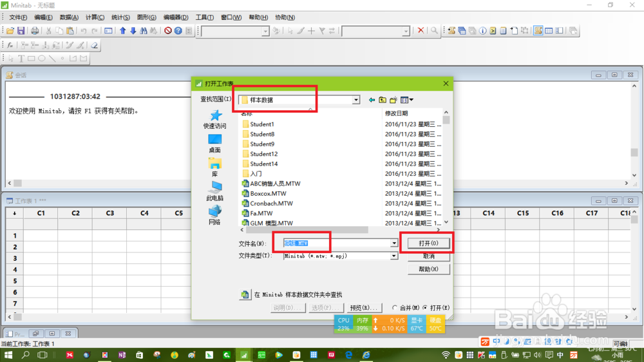The height and width of the screenshot is (362, 644).
Task: Click the taskbar Search magnifier icon
Action: pyautogui.click(x=26, y=355)
